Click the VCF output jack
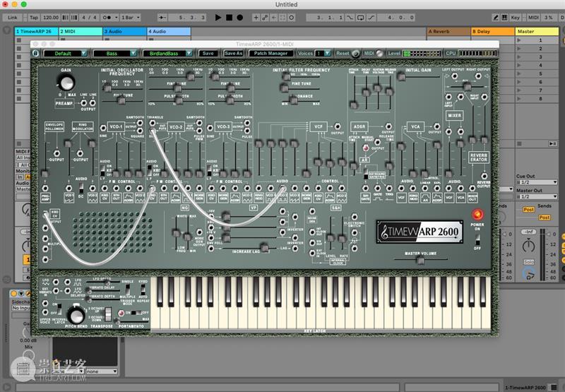565x392 pixels. click(338, 126)
